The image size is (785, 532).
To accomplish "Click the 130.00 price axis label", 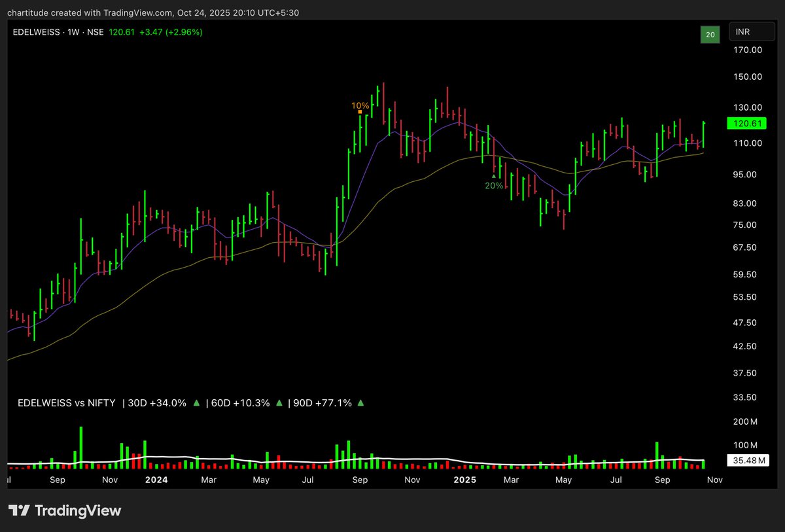I will click(748, 107).
